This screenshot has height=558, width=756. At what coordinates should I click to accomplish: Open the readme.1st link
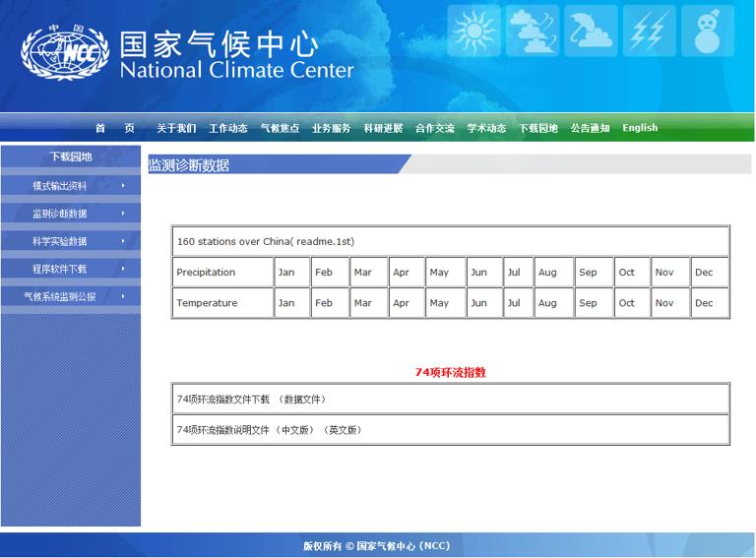point(324,241)
